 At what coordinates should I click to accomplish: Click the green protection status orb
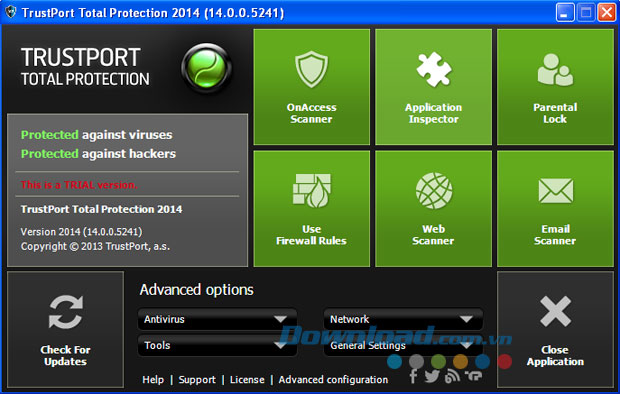pos(207,68)
